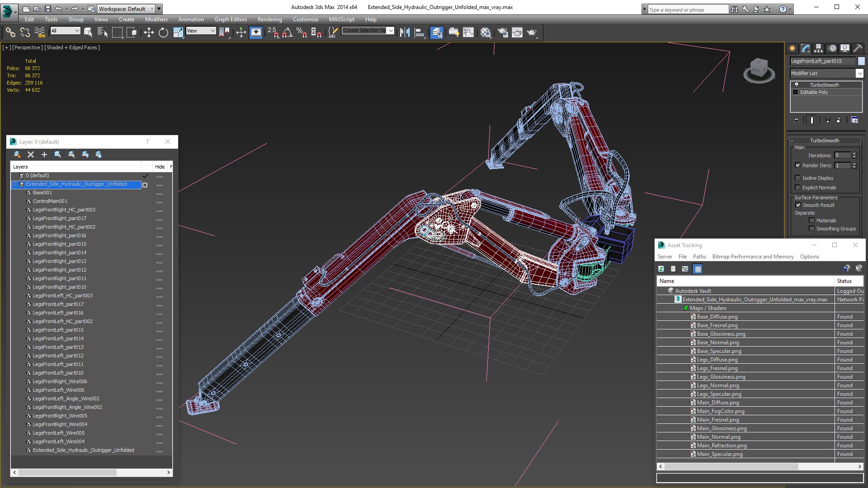Select the Rotate transform tool

click(x=163, y=32)
